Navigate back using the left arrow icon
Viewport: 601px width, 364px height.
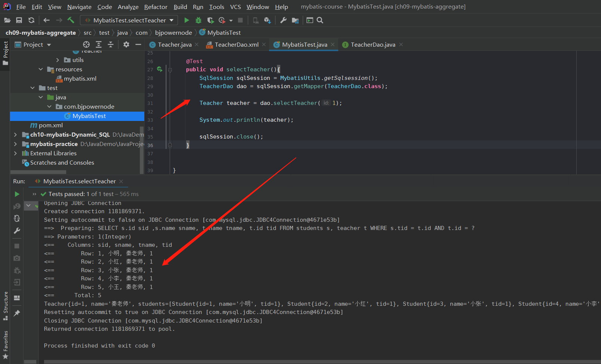(46, 20)
